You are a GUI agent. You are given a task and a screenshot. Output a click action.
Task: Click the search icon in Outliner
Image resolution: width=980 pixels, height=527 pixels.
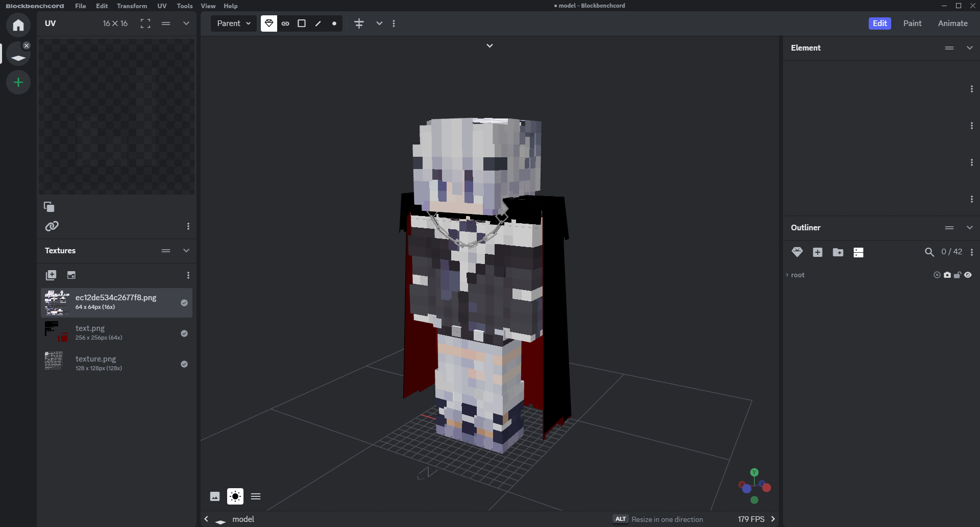click(929, 252)
